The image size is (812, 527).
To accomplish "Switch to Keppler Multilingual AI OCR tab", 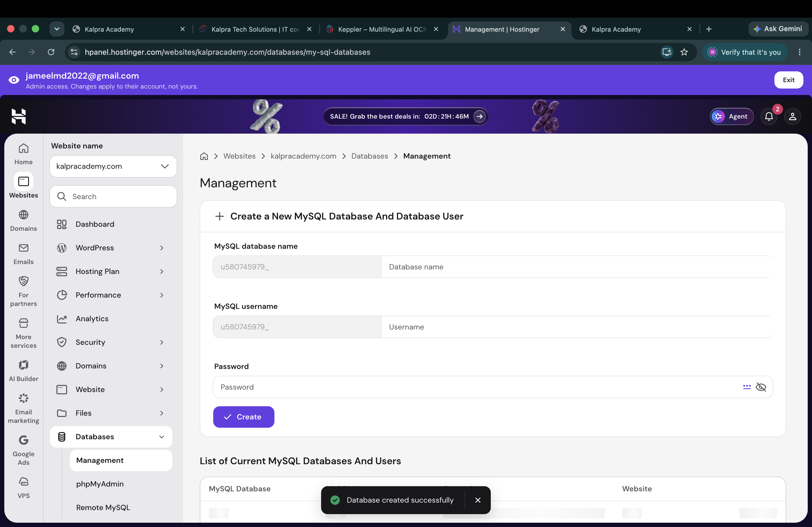I will pyautogui.click(x=382, y=29).
